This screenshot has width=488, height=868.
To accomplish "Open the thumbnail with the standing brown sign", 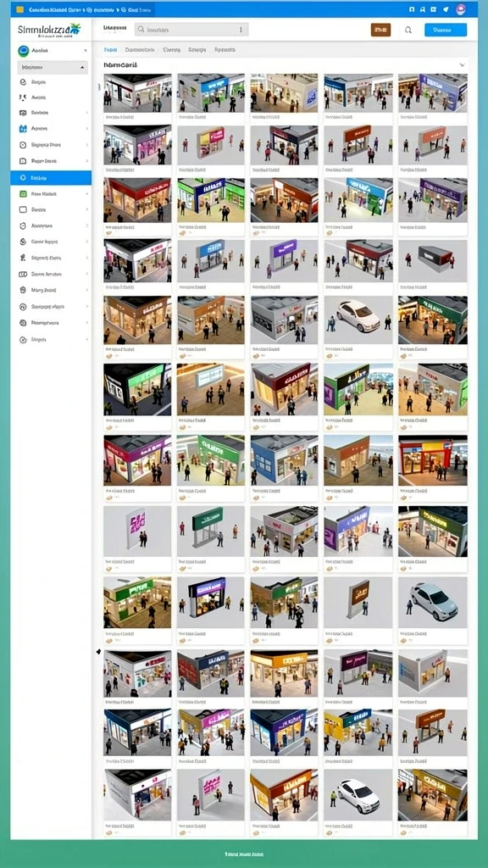I will [358, 603].
